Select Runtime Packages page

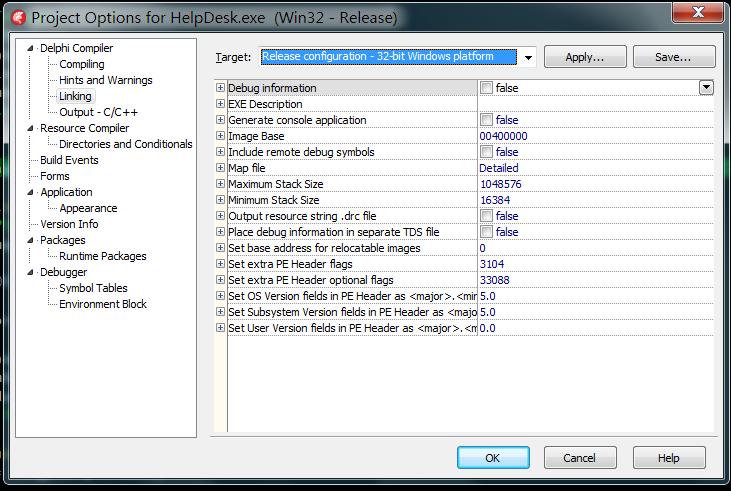pyautogui.click(x=103, y=256)
